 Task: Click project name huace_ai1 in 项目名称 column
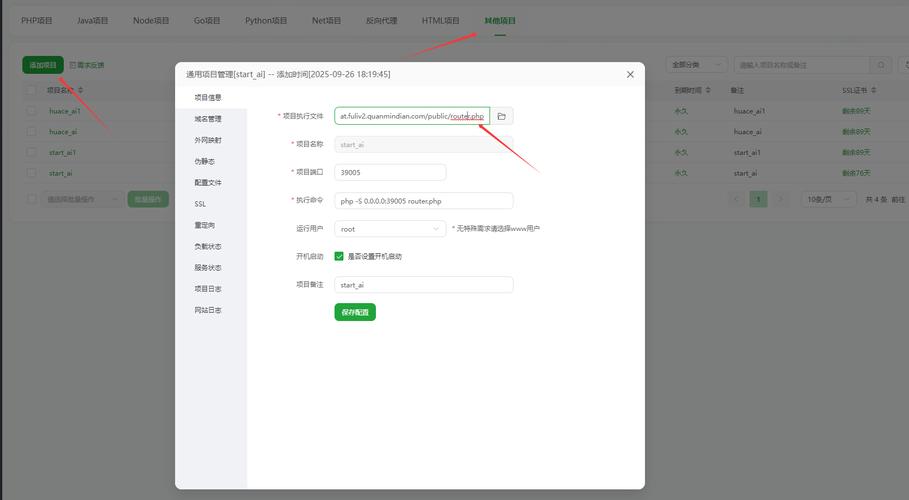click(x=65, y=111)
